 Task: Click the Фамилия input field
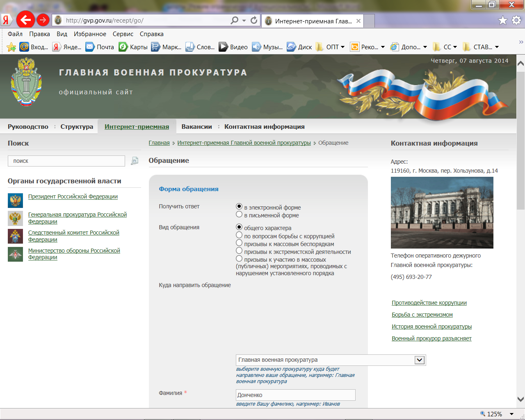pyautogui.click(x=296, y=395)
